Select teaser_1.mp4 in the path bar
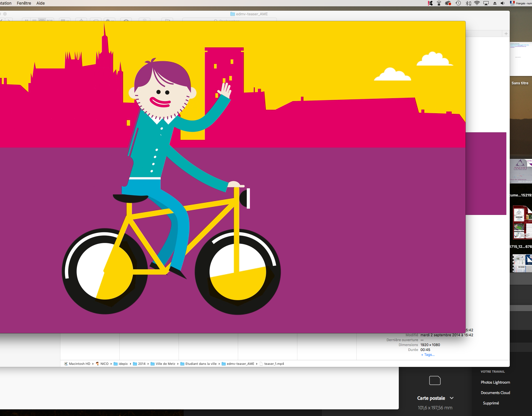 [272, 364]
